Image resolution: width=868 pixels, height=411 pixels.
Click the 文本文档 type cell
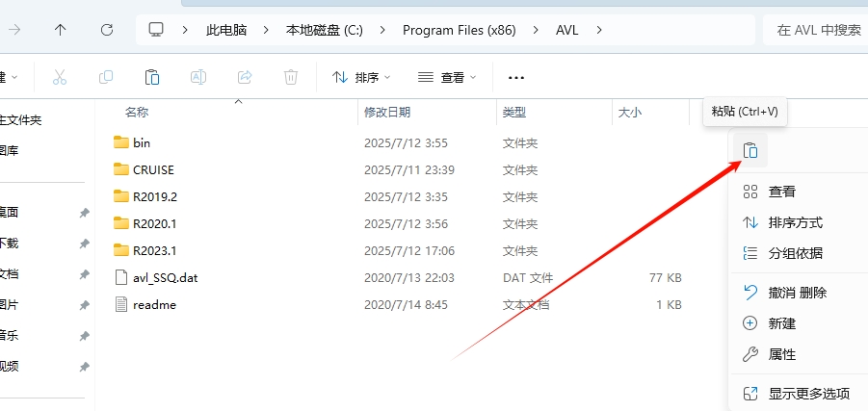(526, 305)
